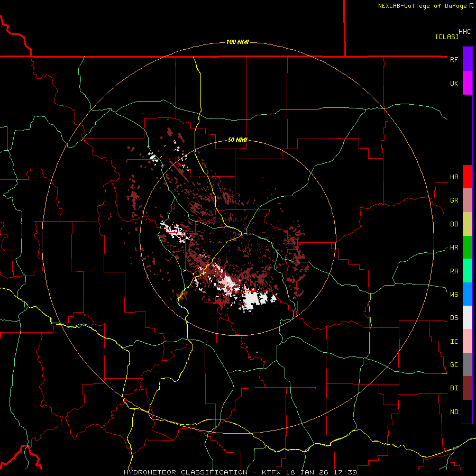476x476 pixels.
Task: Click the WS blue legend swatch
Action: [467, 294]
